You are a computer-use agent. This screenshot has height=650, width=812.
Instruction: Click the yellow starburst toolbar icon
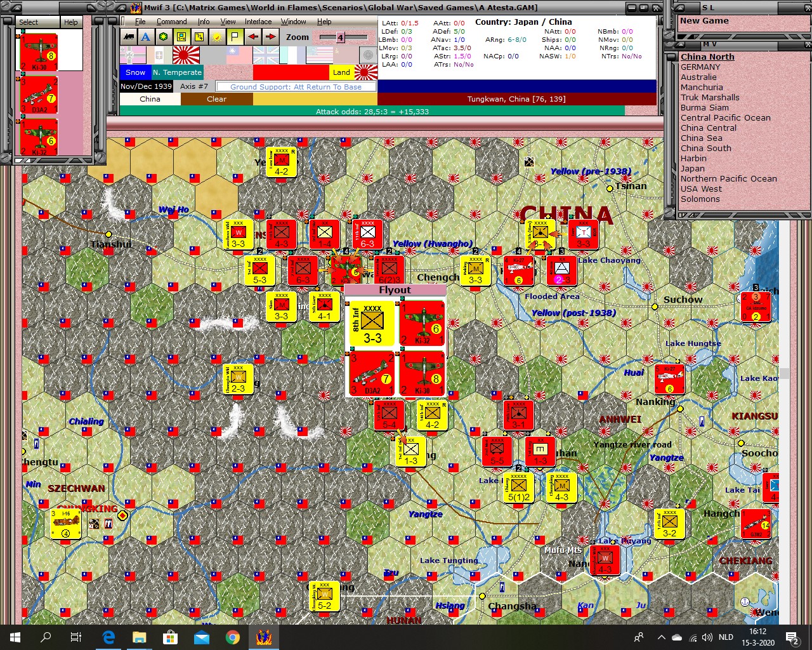tap(217, 37)
